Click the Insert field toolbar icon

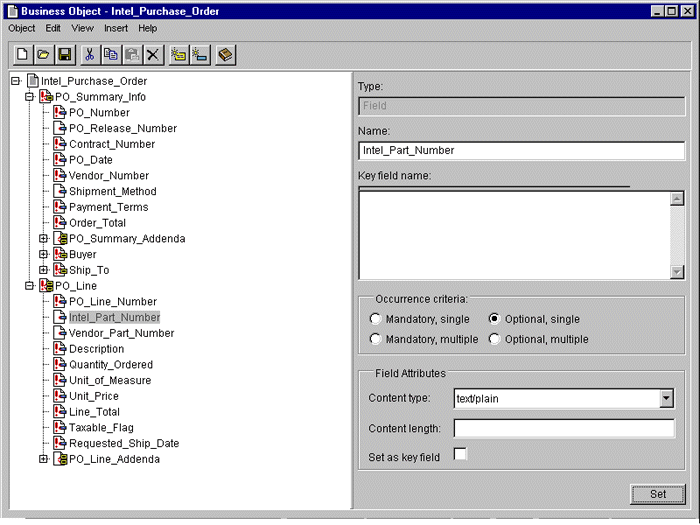click(x=200, y=55)
